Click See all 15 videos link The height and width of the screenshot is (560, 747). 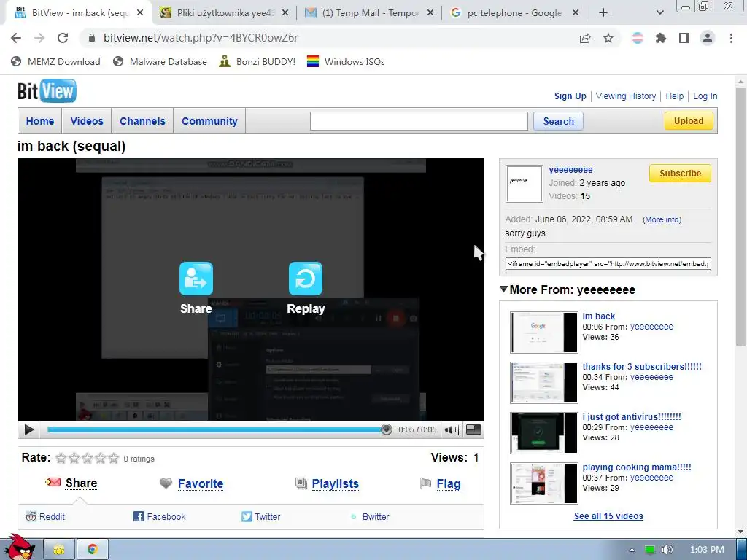click(608, 516)
